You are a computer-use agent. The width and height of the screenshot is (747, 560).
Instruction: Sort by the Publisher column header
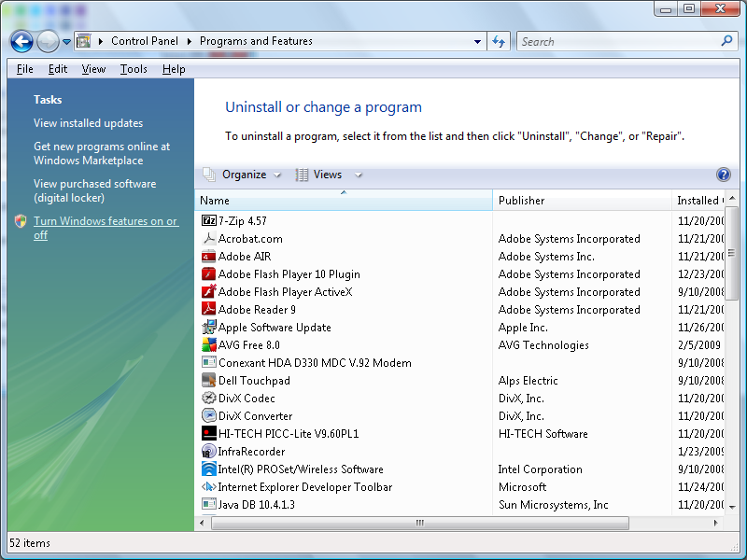pos(582,200)
